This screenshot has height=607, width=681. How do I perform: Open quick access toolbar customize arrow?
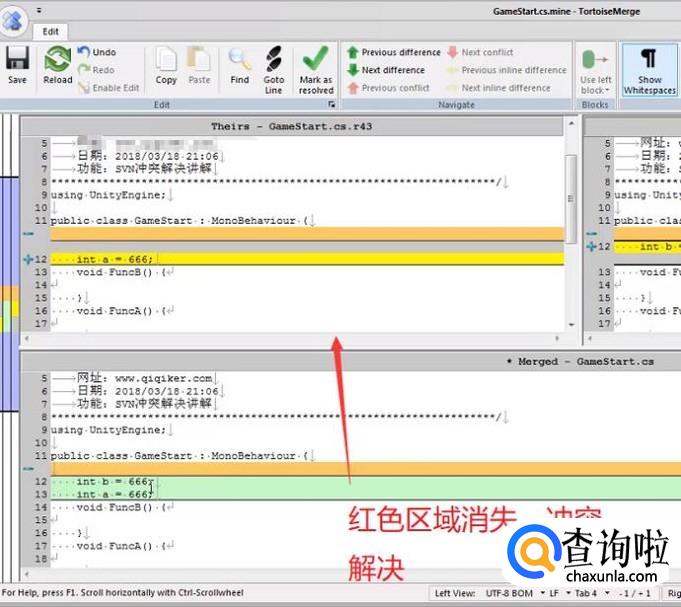click(39, 10)
